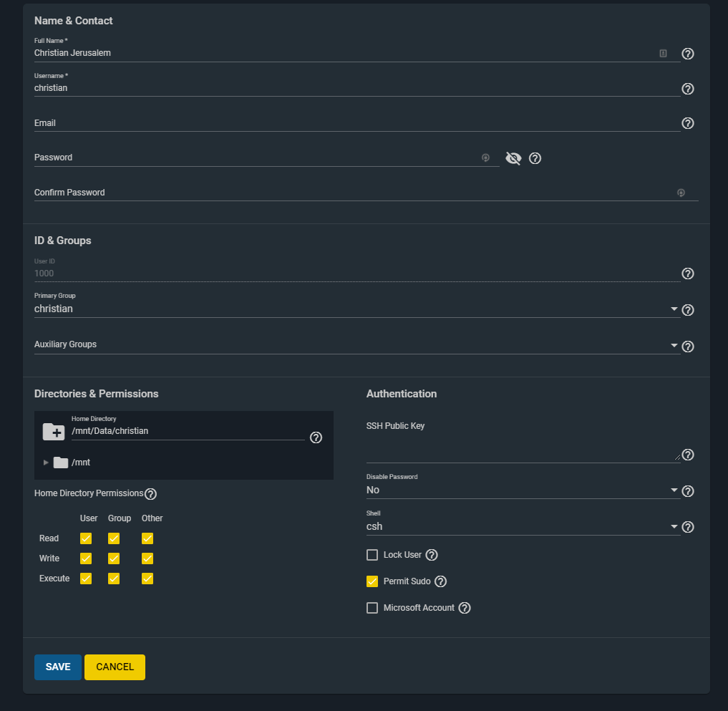Open help for Full Name field
Screen dimensions: 728x711
688,54
